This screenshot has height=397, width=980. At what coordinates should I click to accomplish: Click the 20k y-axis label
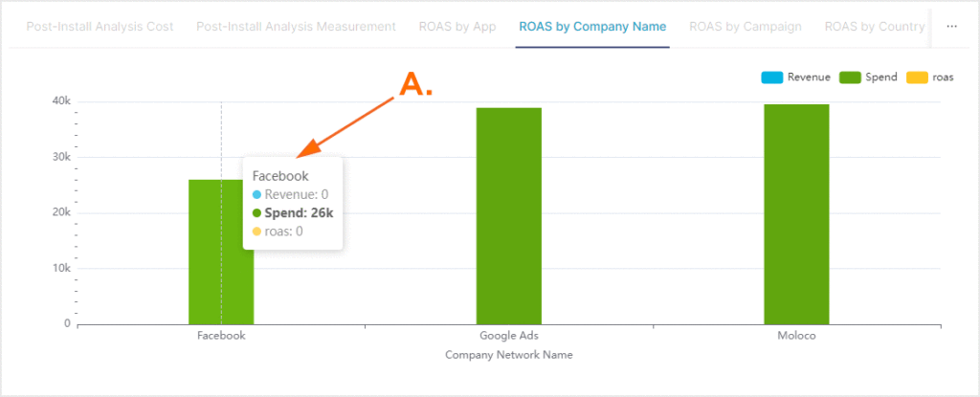click(60, 213)
